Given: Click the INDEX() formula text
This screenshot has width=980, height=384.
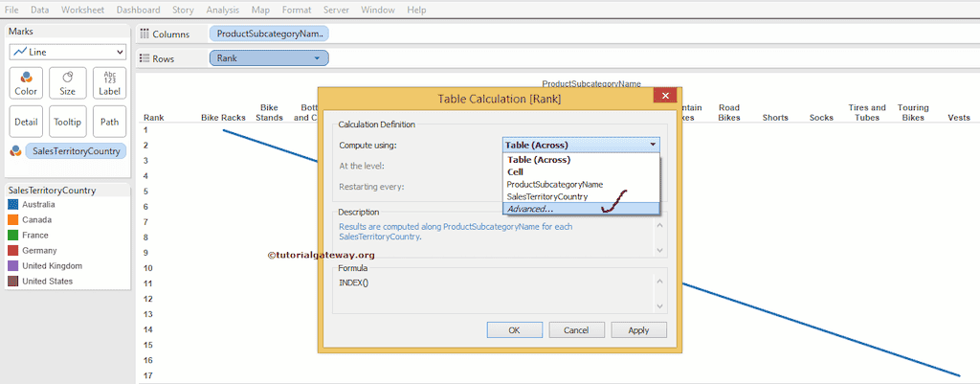Looking at the screenshot, I should point(354,282).
